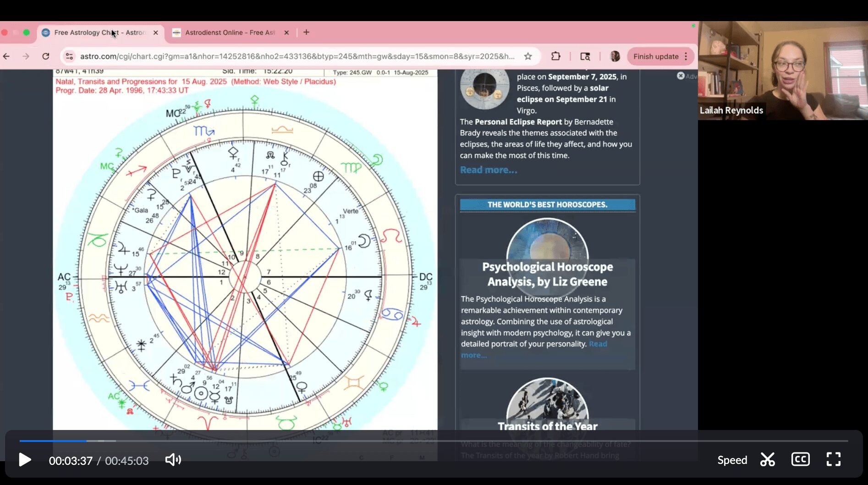Viewport: 868px width, 485px height.
Task: Click the Gala galactic center label
Action: pyautogui.click(x=141, y=210)
